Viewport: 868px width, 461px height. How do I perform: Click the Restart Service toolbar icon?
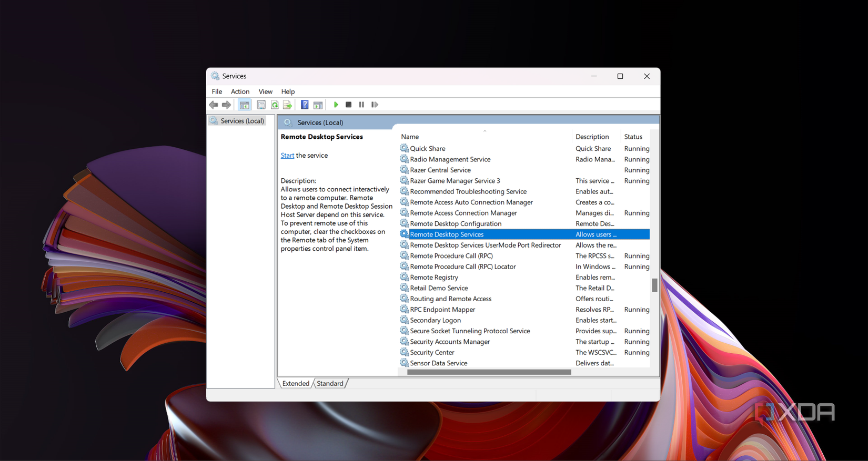pyautogui.click(x=375, y=105)
